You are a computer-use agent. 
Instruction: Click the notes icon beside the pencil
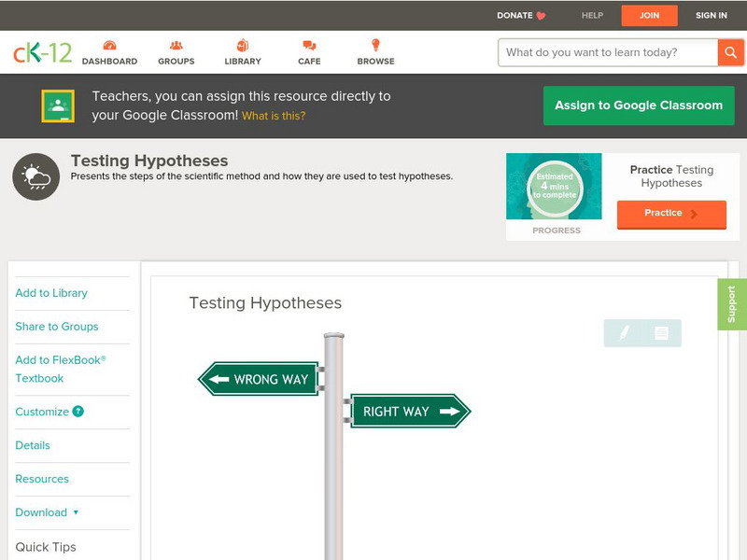[661, 332]
